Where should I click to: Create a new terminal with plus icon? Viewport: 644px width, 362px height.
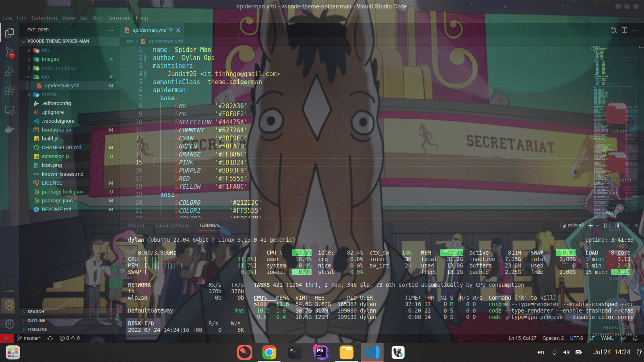(x=590, y=226)
